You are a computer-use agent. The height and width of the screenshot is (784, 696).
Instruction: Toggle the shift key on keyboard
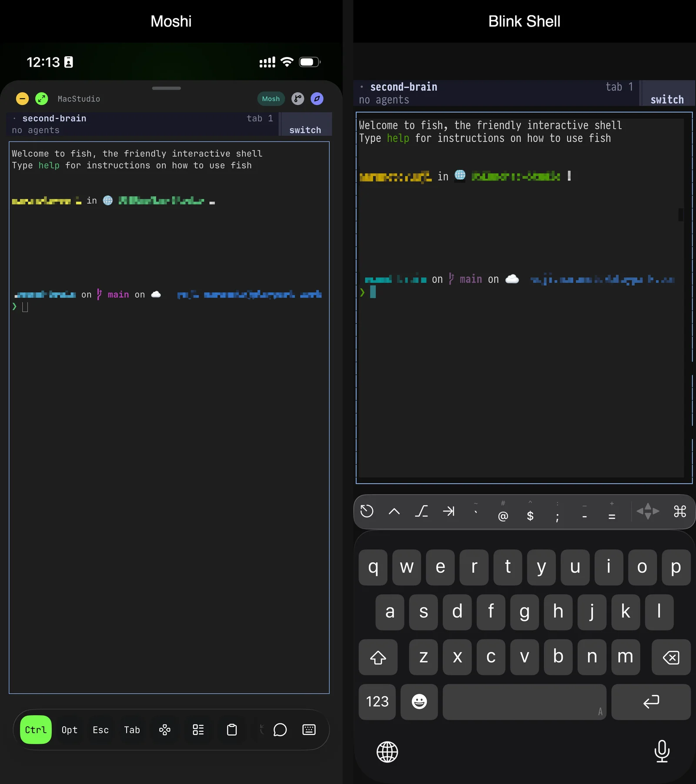pyautogui.click(x=378, y=657)
